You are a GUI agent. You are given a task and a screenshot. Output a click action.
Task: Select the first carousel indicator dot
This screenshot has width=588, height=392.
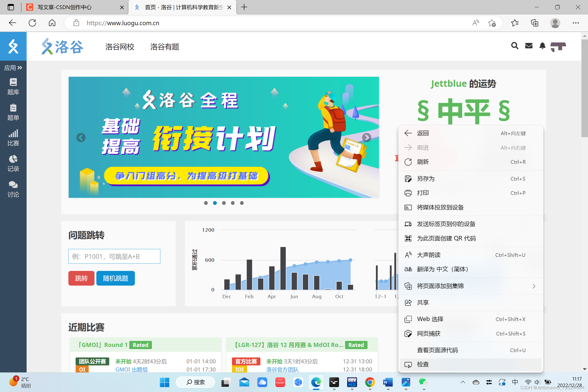point(206,203)
